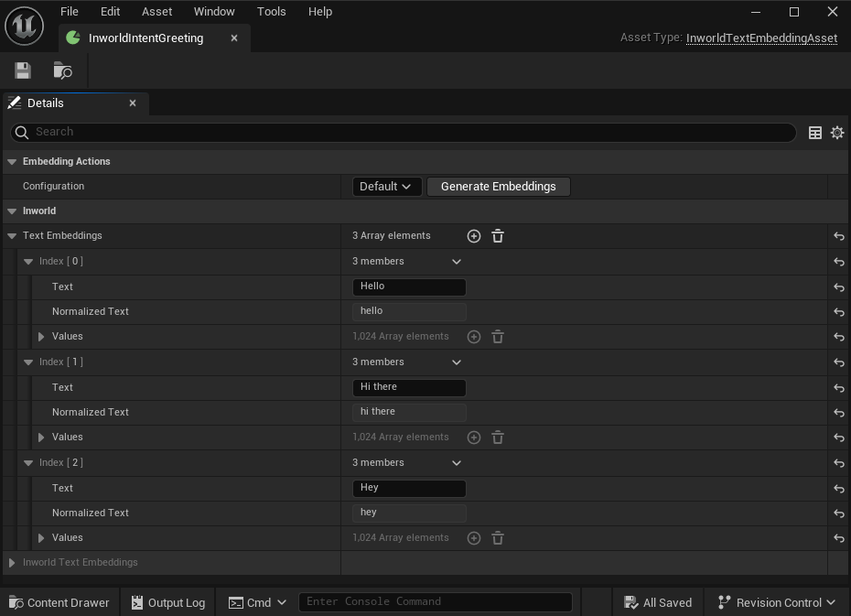Click the Hi there text field
The width and height of the screenshot is (851, 616).
coord(409,387)
